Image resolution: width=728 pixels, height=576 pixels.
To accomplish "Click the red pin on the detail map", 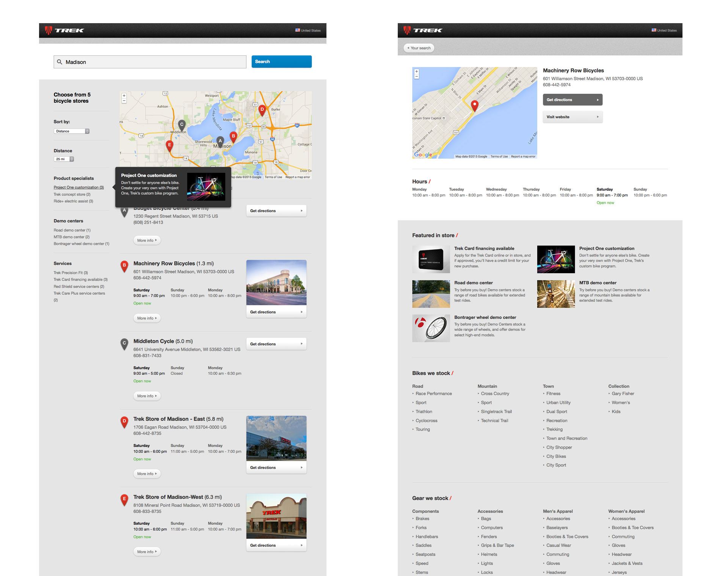I will (x=475, y=105).
